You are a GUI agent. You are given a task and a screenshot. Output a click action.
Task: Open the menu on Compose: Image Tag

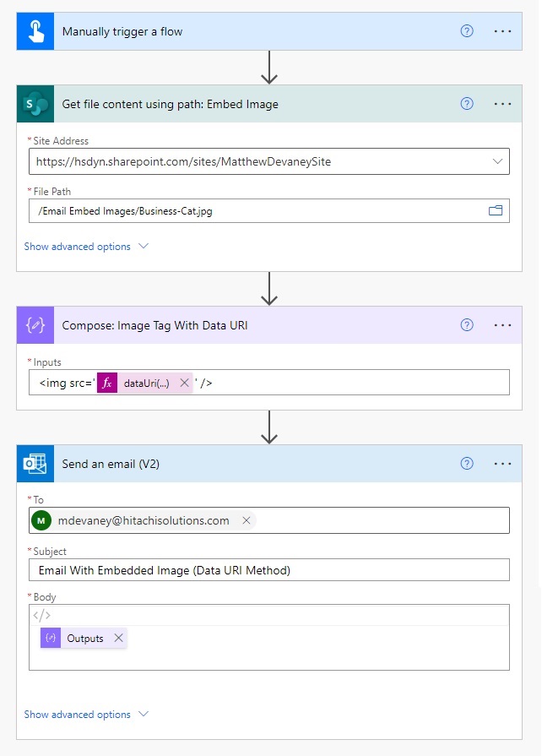tap(503, 324)
